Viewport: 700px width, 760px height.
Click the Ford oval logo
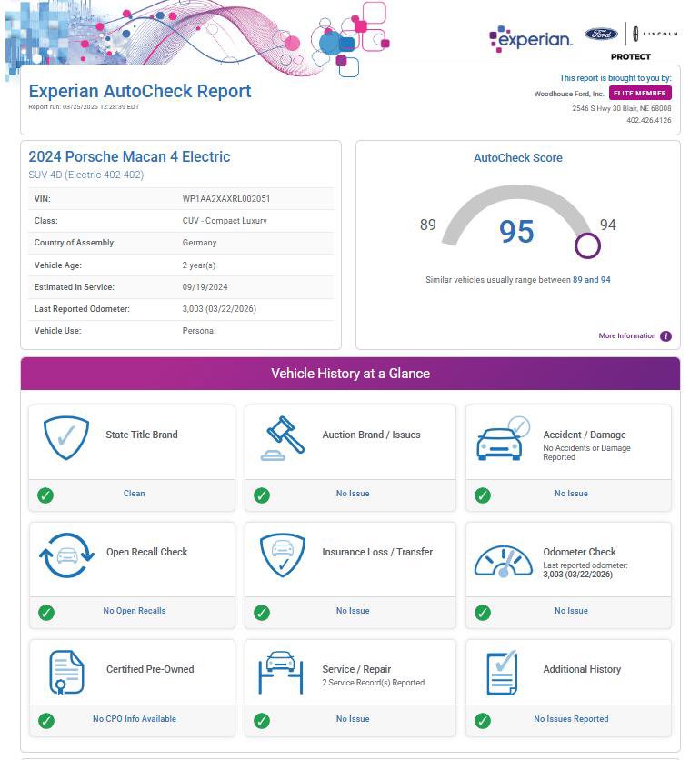(601, 34)
